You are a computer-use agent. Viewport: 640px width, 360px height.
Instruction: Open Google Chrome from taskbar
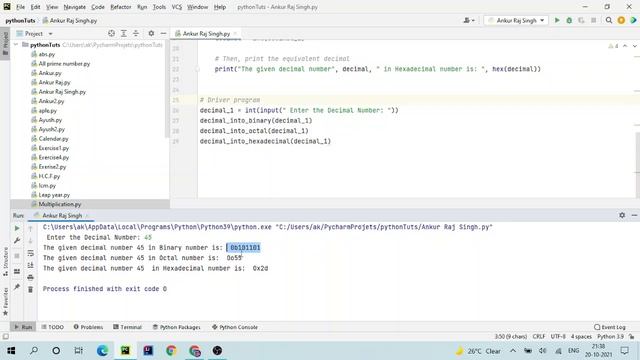(x=171, y=351)
